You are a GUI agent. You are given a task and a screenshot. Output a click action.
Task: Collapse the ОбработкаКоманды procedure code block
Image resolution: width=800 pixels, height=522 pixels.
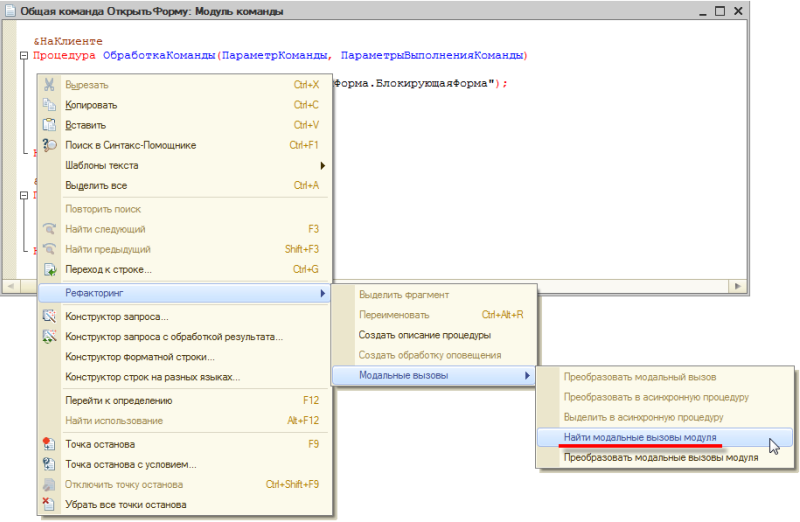coord(24,56)
